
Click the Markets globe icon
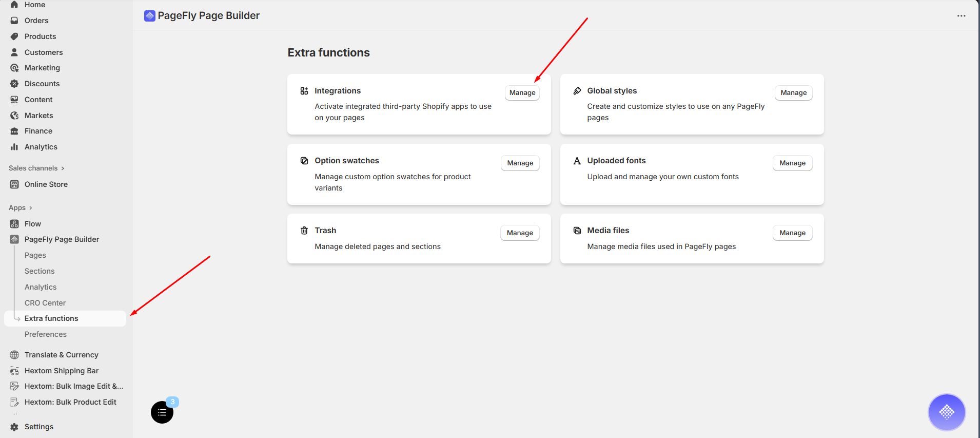[x=14, y=116]
